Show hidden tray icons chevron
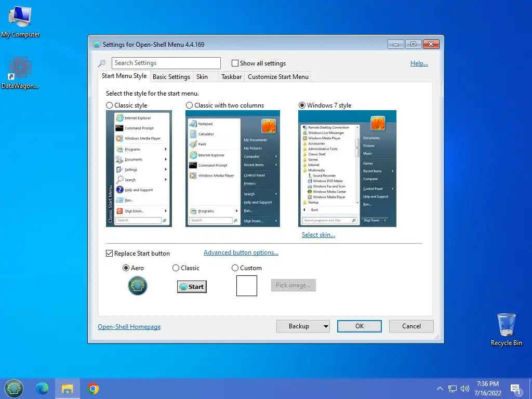 pyautogui.click(x=440, y=389)
